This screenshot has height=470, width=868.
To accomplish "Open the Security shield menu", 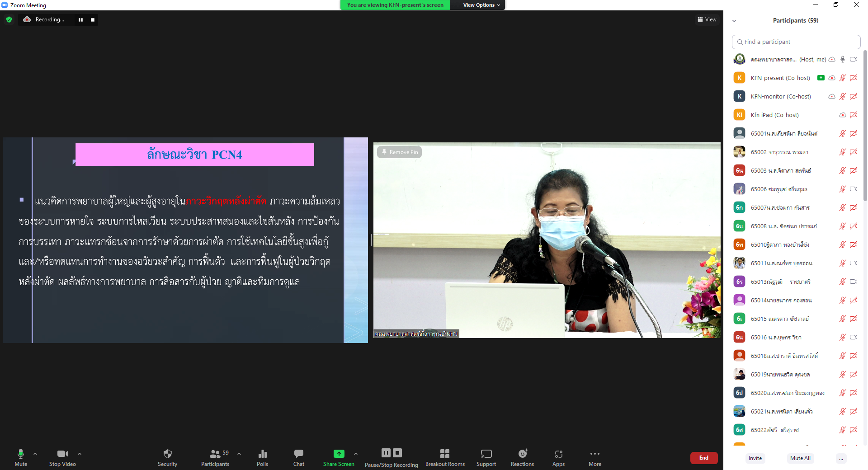I will (167, 457).
